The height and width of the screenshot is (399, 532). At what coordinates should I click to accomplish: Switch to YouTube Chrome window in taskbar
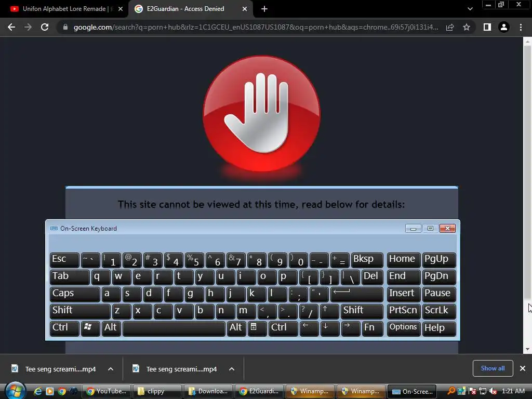(106, 391)
